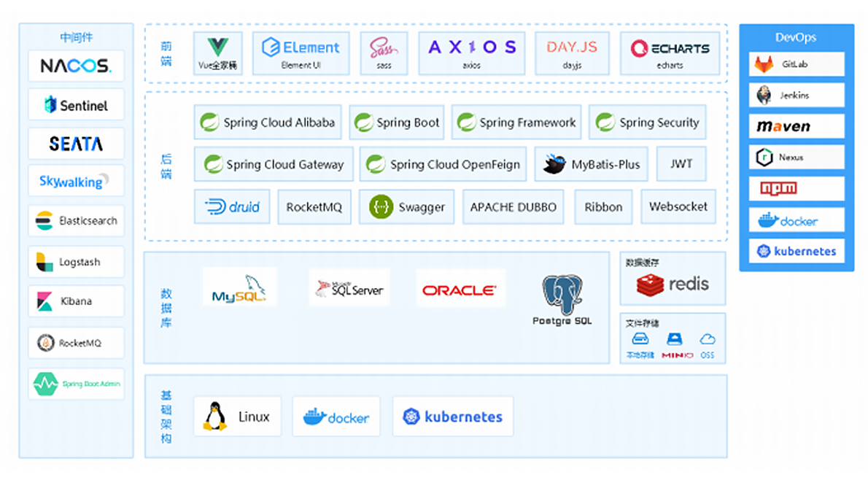Click the APACHE DUBBO box
Viewport: 868px width, 480px height.
pos(514,206)
